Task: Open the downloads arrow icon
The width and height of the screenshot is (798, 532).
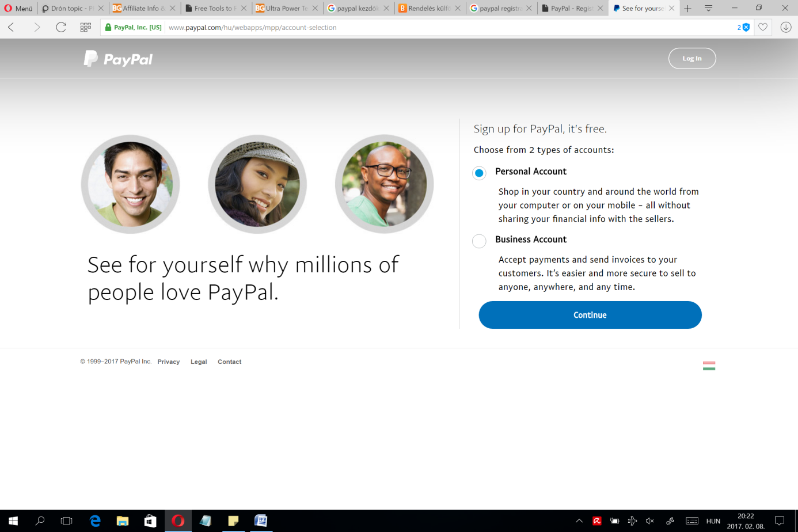Action: [786, 27]
